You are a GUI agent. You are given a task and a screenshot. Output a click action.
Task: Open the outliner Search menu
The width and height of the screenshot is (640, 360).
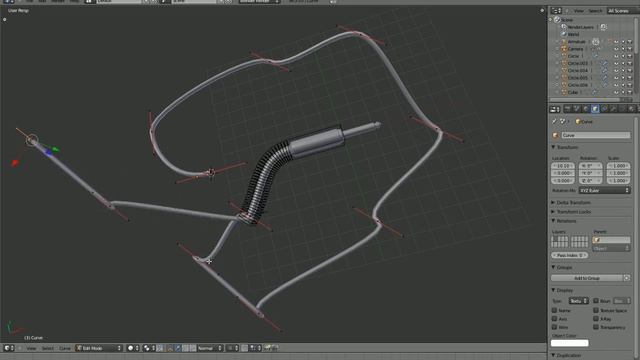(x=595, y=11)
